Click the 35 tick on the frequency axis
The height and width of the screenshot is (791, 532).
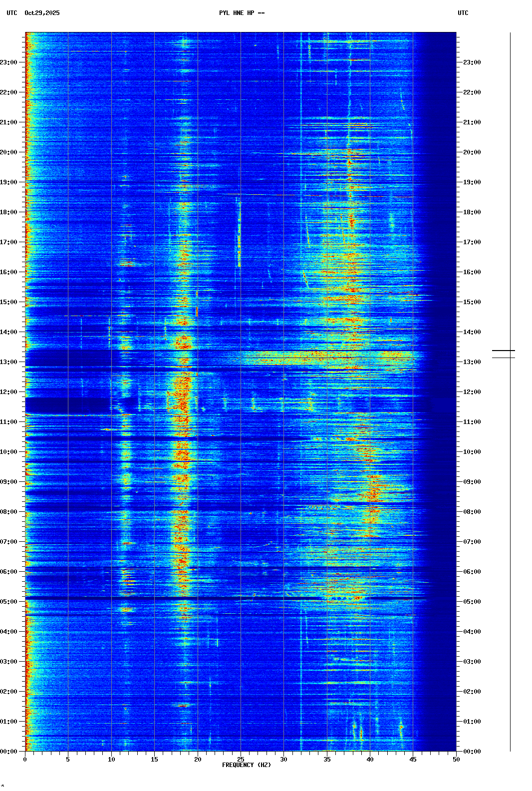click(x=327, y=759)
